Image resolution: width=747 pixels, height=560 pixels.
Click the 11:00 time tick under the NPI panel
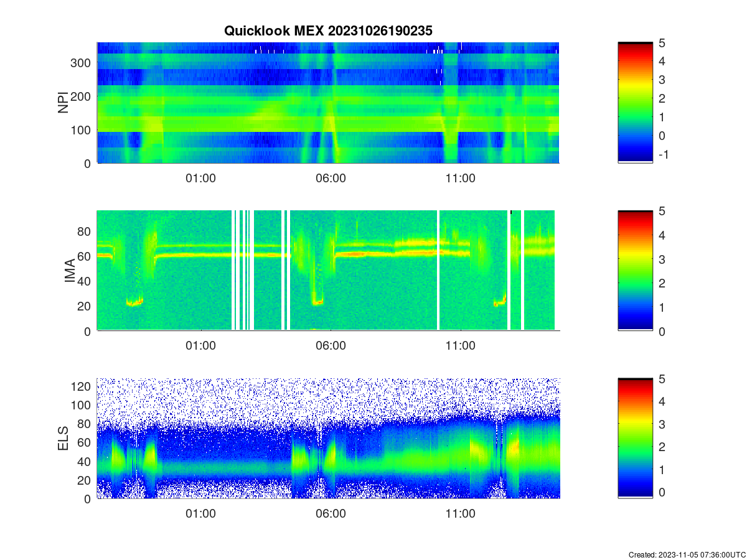coord(461,179)
